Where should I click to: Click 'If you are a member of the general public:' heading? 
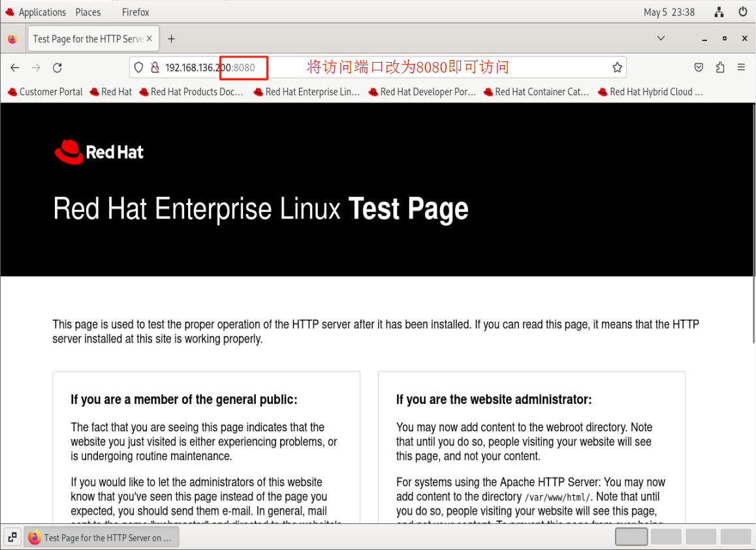point(183,399)
